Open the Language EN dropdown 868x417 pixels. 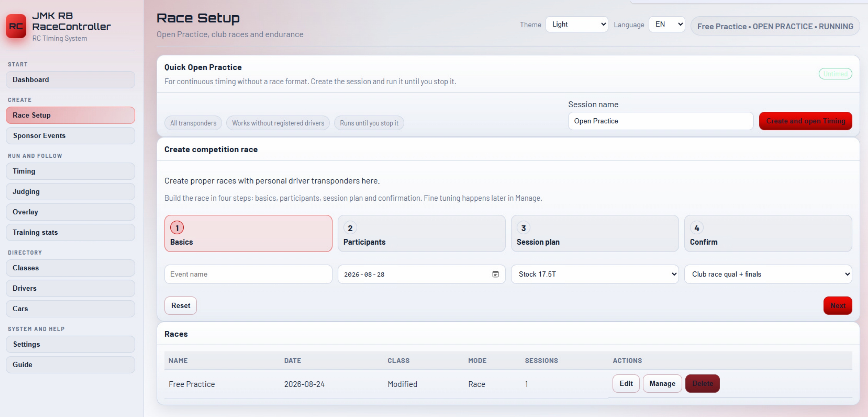click(x=666, y=24)
